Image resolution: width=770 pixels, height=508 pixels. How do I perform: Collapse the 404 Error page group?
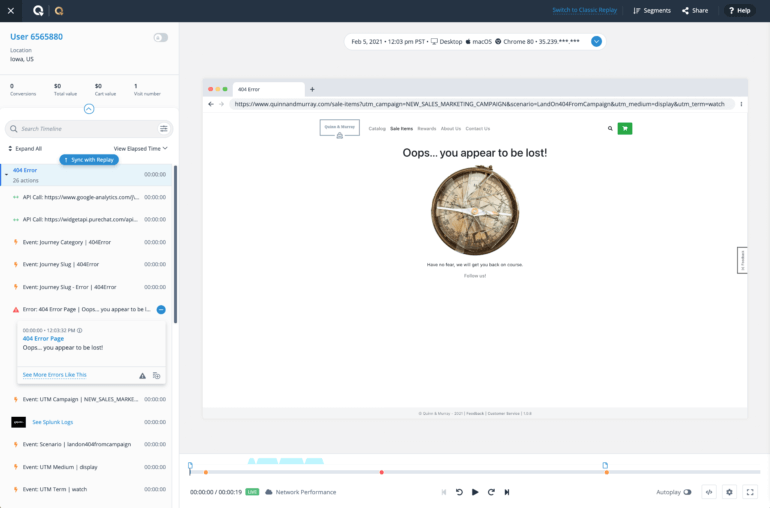pyautogui.click(x=6, y=174)
